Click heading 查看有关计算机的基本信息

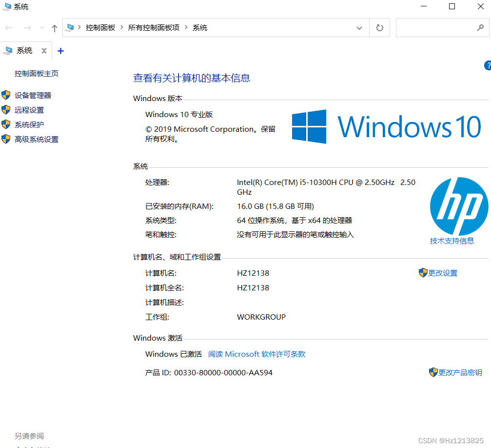(192, 78)
